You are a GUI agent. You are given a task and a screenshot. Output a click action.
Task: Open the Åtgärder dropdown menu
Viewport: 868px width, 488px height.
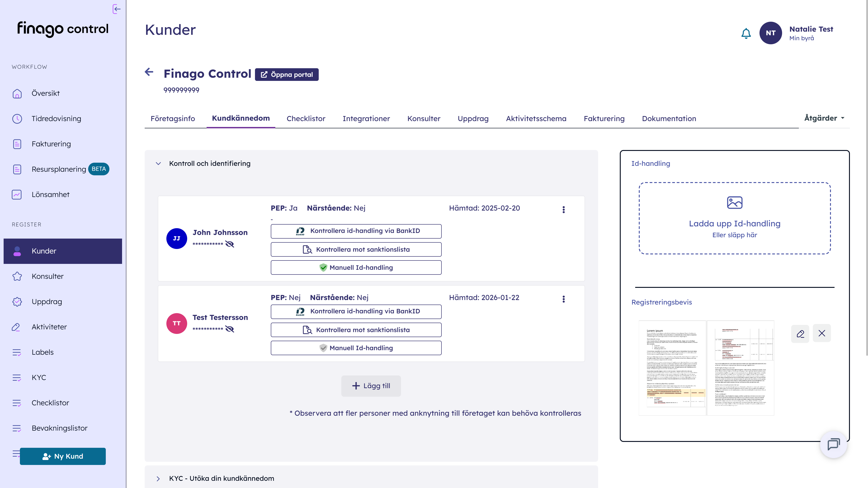click(824, 118)
